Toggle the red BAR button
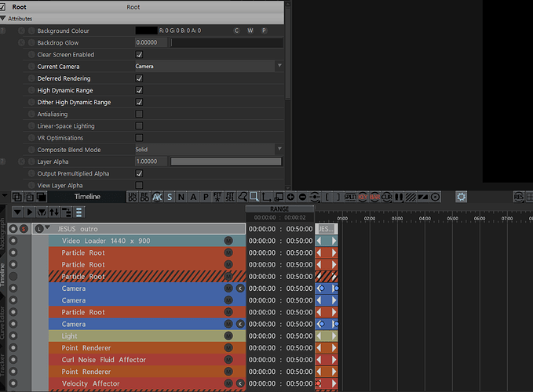This screenshot has height=392, width=533. tap(374, 197)
